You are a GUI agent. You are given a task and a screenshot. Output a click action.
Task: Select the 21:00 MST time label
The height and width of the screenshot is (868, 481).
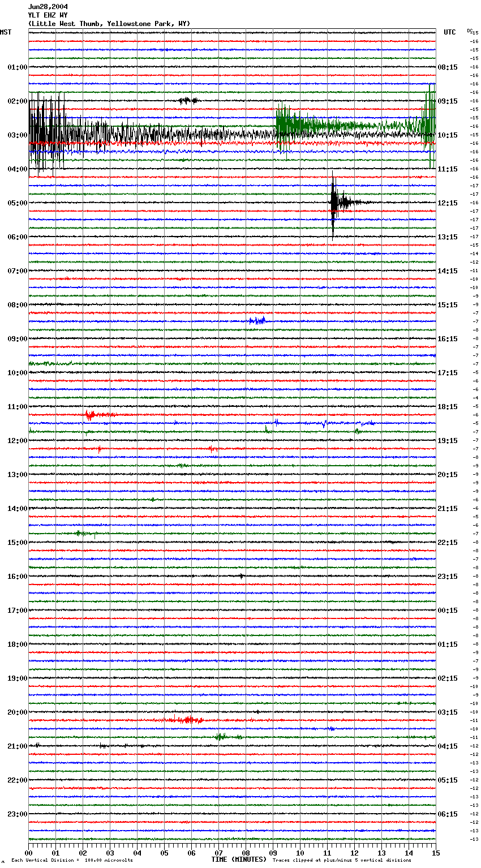pyautogui.click(x=18, y=746)
